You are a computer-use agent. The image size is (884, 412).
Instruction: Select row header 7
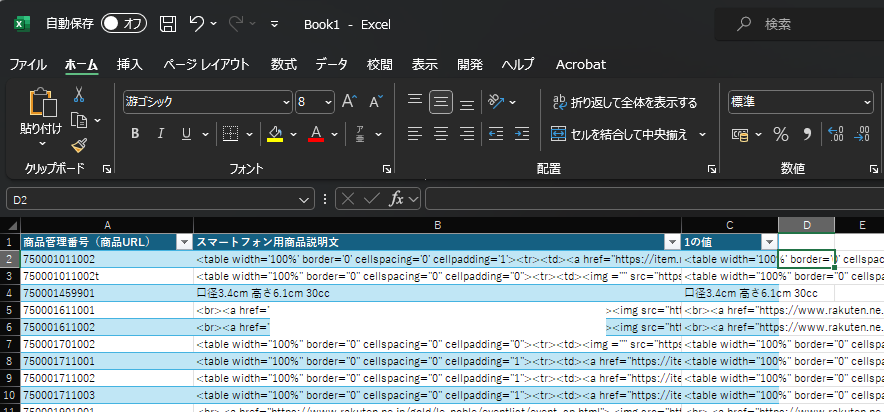(10, 344)
